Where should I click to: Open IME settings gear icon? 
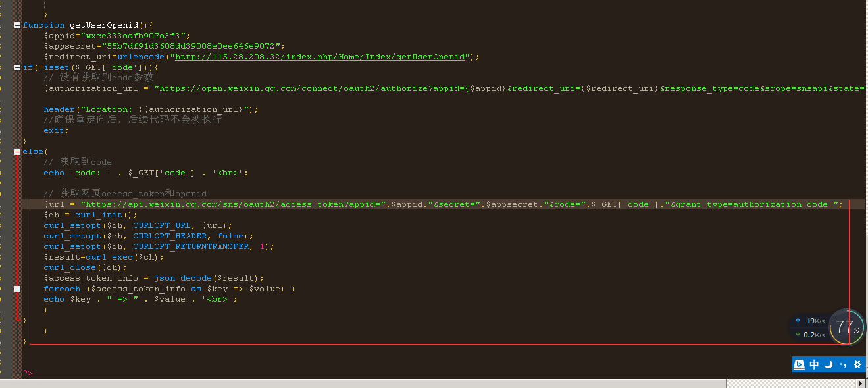coord(857,364)
